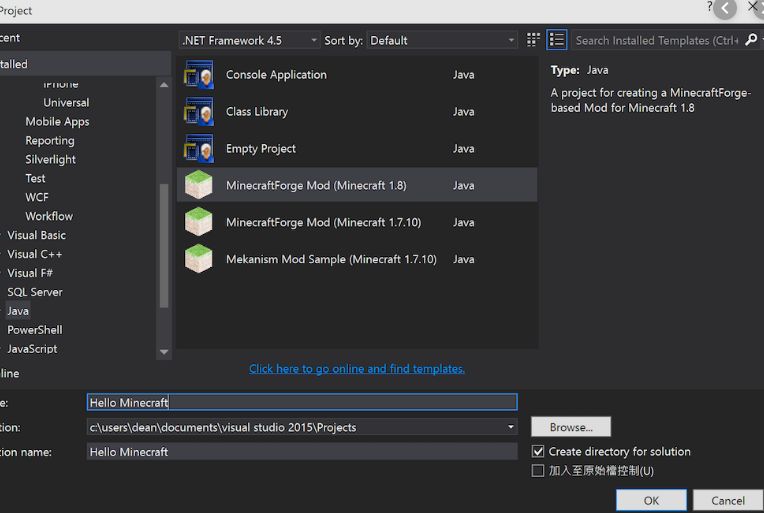Select the Workflow category
This screenshot has height=513, width=764.
click(49, 216)
